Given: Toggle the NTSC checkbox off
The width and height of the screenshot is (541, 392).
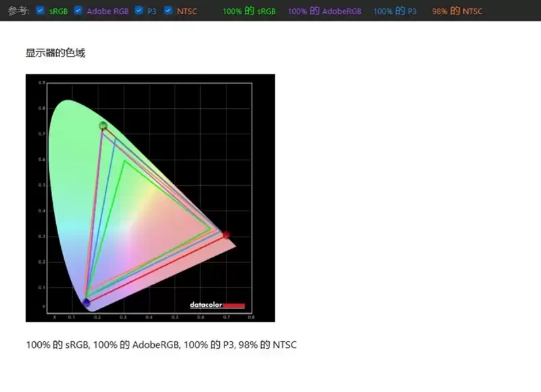Looking at the screenshot, I should [x=167, y=11].
